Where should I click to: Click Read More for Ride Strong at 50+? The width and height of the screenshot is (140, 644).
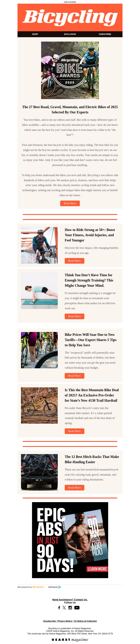74,261
